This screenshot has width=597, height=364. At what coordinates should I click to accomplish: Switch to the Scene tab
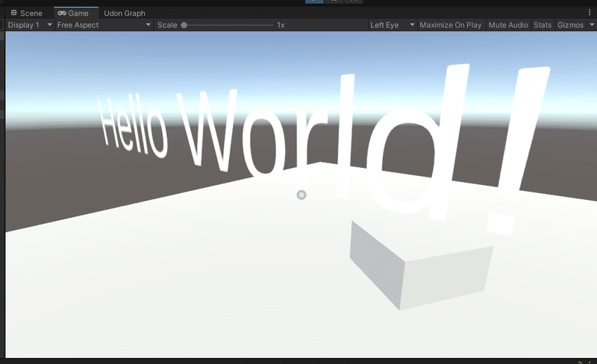pos(26,13)
